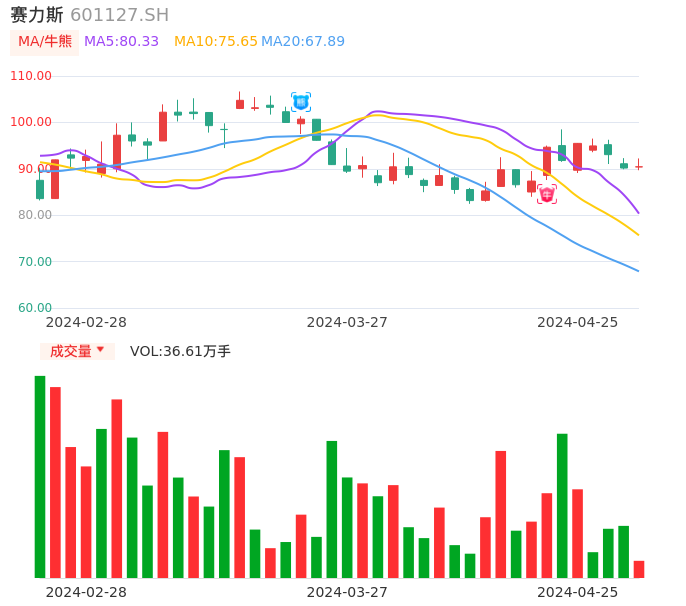This screenshot has width=686, height=606.
Task: Toggle the MA5 line legend
Action: [121, 42]
